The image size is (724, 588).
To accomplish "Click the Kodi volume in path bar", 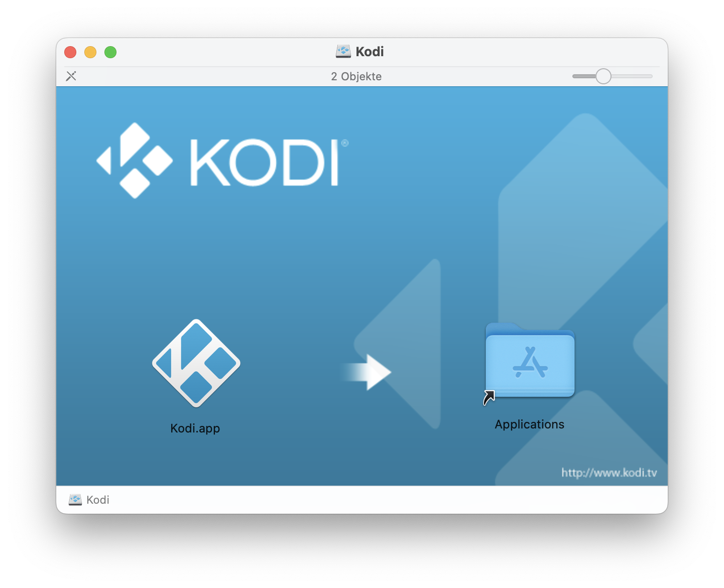I will 89,500.
